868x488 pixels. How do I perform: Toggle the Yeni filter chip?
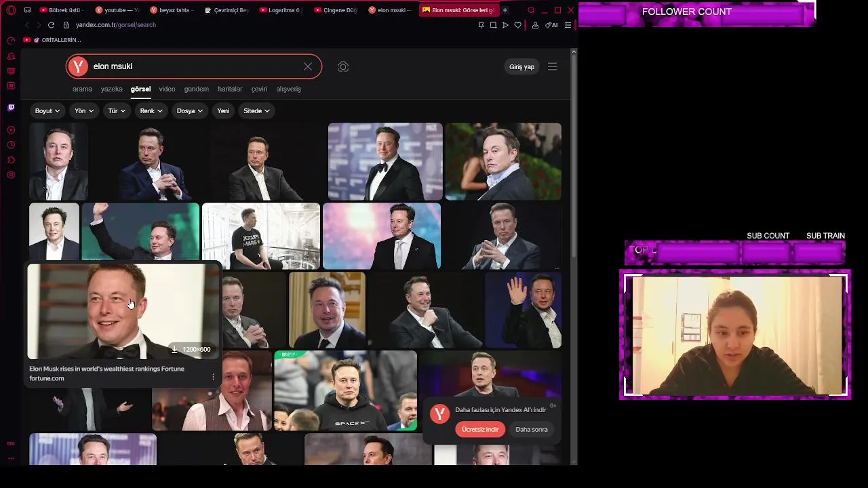click(223, 110)
